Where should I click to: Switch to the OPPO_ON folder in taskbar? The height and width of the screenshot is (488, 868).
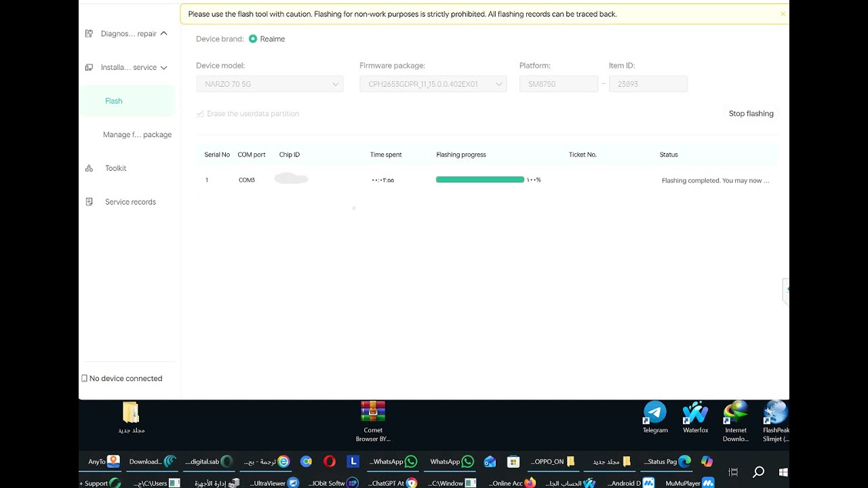pyautogui.click(x=553, y=462)
